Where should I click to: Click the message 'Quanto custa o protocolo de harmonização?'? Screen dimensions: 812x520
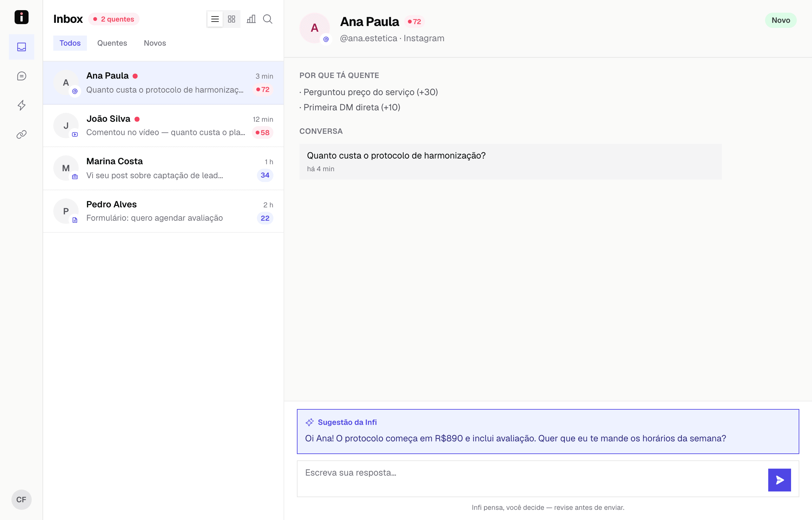396,156
